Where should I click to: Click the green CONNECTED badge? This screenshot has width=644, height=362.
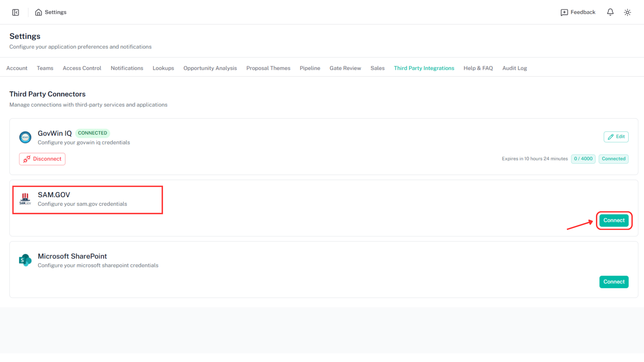[x=92, y=133]
